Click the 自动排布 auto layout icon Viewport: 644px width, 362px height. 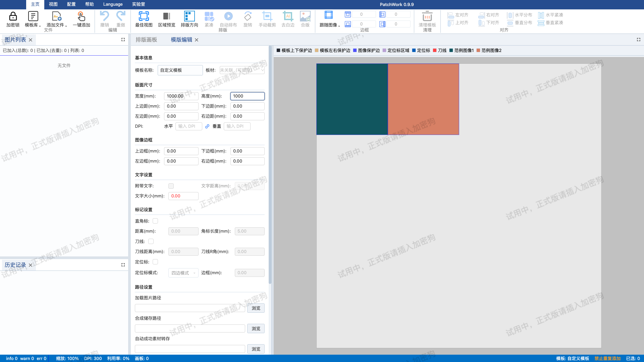[228, 16]
